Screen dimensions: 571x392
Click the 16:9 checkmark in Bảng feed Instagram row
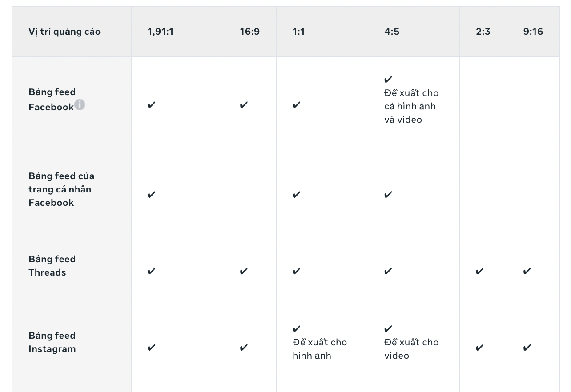tap(244, 348)
